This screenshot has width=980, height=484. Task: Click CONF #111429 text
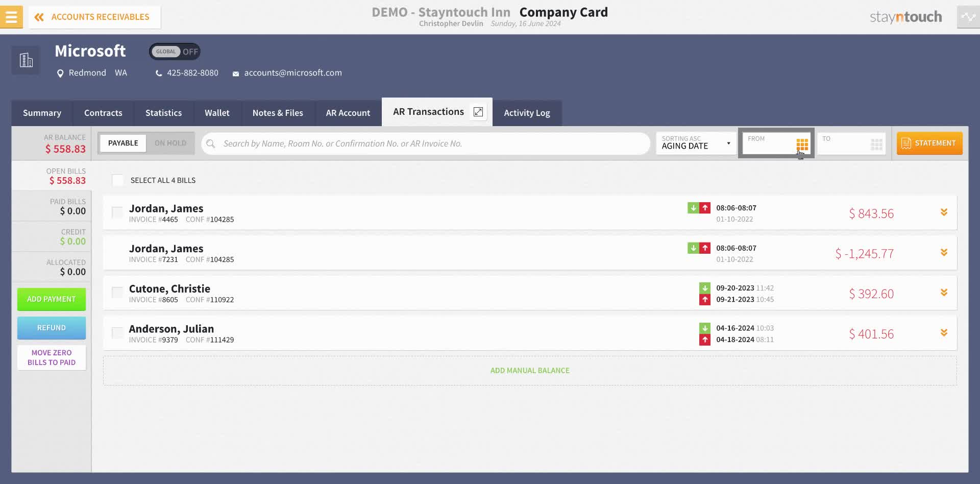point(210,340)
